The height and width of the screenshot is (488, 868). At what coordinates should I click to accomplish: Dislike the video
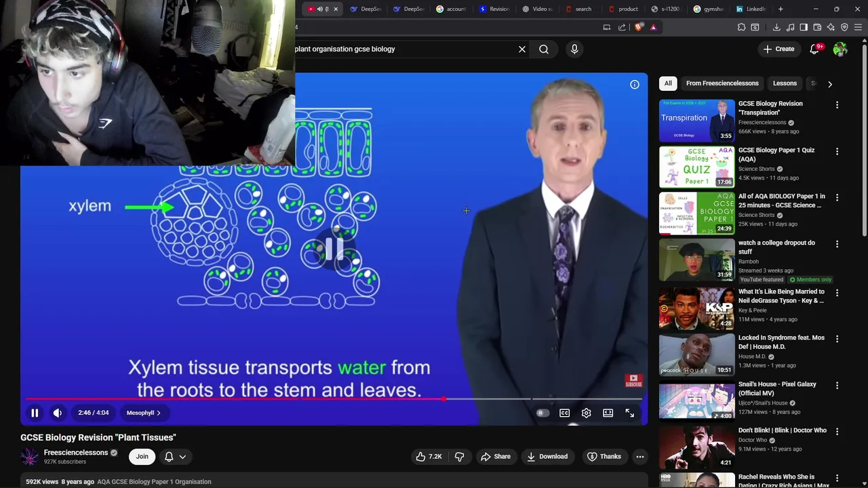[x=459, y=457]
